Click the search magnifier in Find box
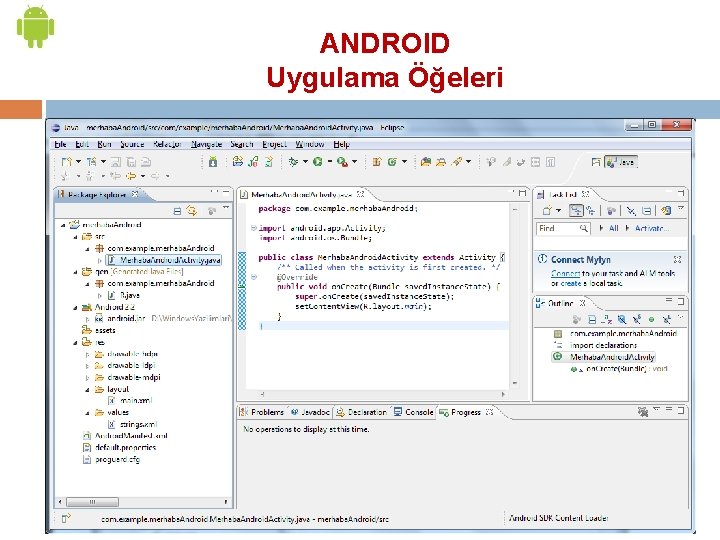This screenshot has width=720, height=540. coord(584,228)
